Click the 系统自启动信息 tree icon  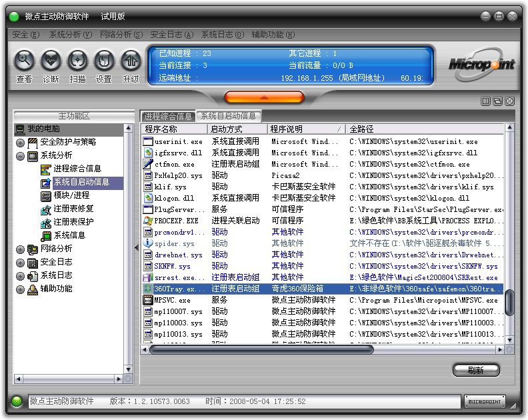click(x=46, y=183)
